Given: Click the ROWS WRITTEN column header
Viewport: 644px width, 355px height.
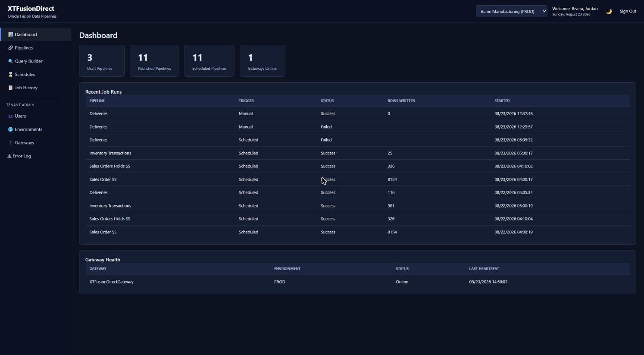Looking at the screenshot, I should 401,101.
